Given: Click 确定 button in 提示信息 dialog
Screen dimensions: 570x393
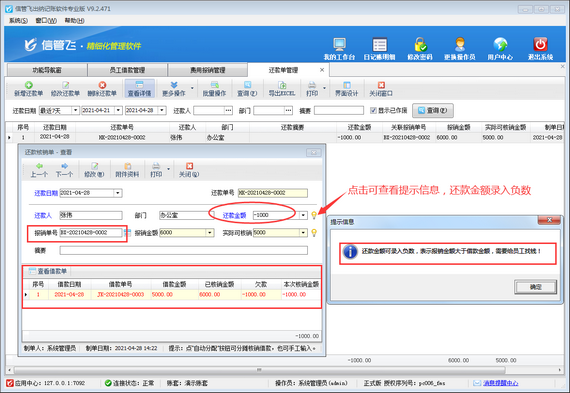Looking at the screenshot, I should tap(535, 287).
